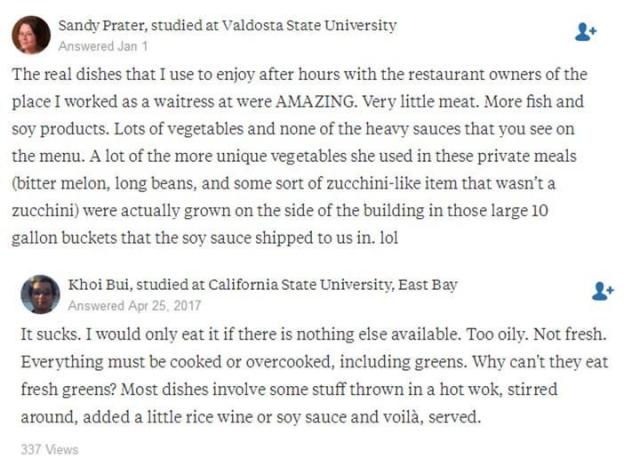Follow Khoi Bui using the add-person icon
The image size is (640, 475).
coord(603,291)
